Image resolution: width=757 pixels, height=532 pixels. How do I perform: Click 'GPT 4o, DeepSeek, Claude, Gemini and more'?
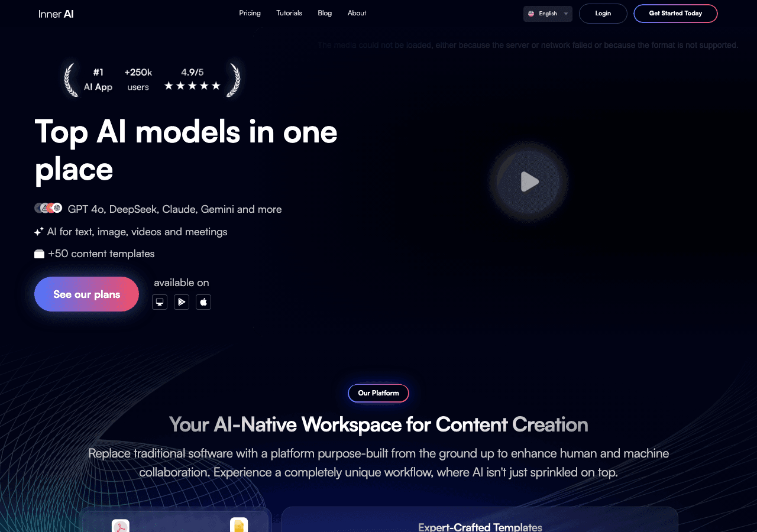tap(174, 209)
